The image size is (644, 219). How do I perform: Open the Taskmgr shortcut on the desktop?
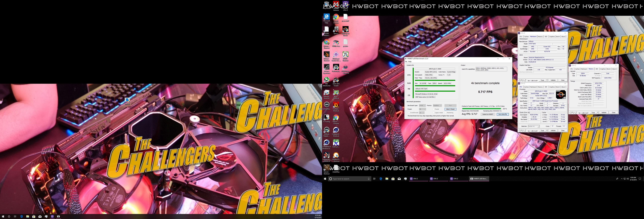327,94
